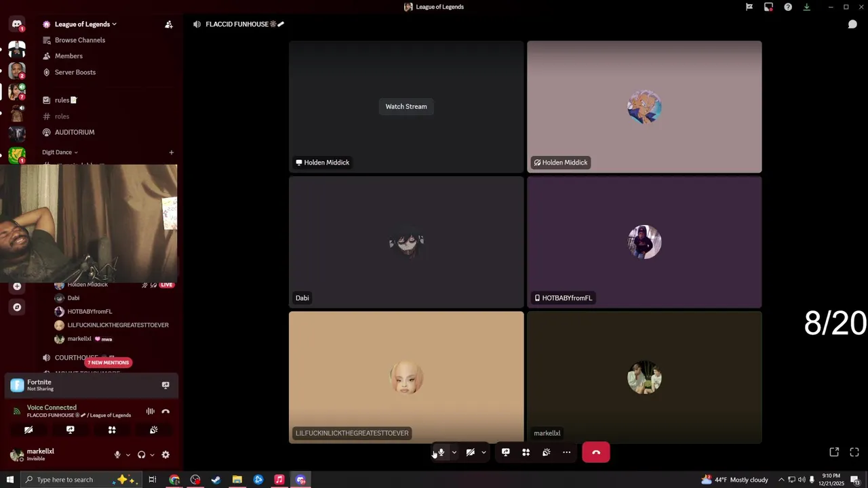Deafen with the user panel headphones
868x488 pixels.
point(141,455)
